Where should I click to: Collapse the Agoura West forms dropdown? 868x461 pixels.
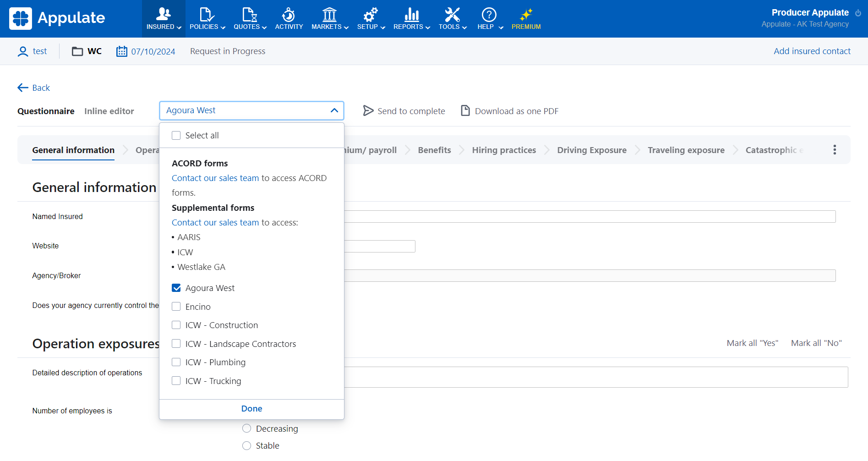point(334,110)
